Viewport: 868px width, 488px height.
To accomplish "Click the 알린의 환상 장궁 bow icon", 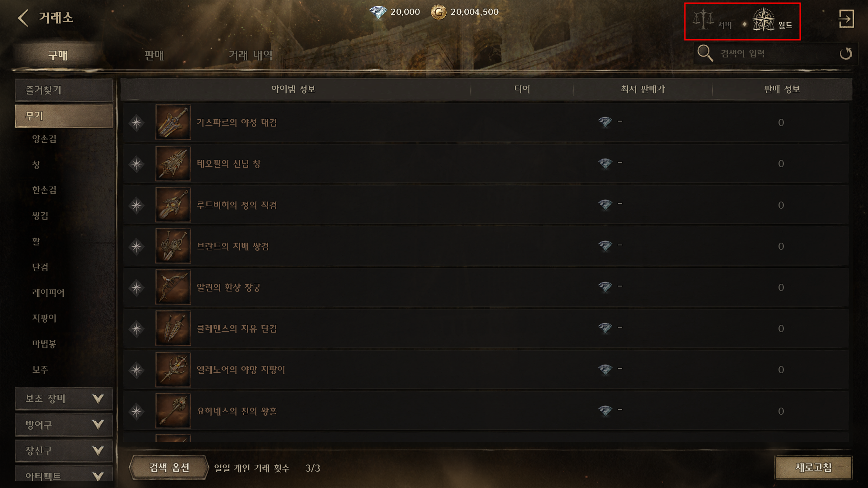I will coord(173,287).
